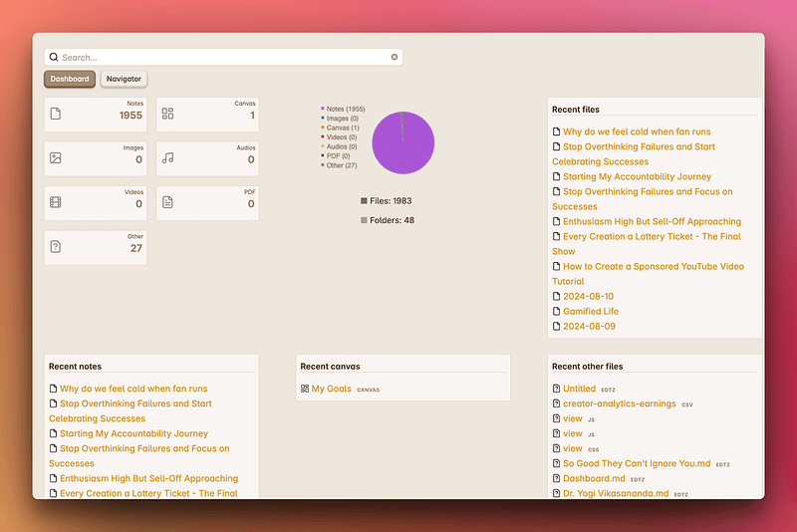Open 'Why do we feel cold when fan runs' in Recent files
Viewport: 797px width, 532px height.
[637, 132]
